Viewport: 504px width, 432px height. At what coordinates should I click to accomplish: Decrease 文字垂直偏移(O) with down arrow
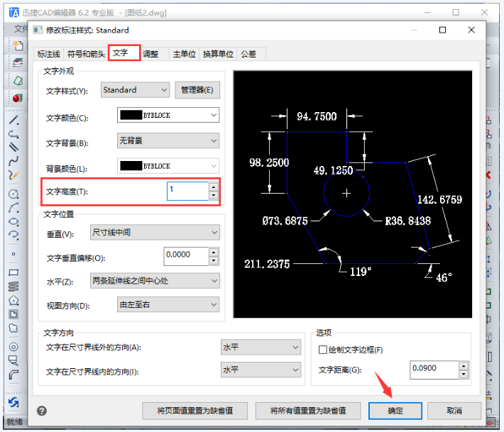[x=214, y=260]
